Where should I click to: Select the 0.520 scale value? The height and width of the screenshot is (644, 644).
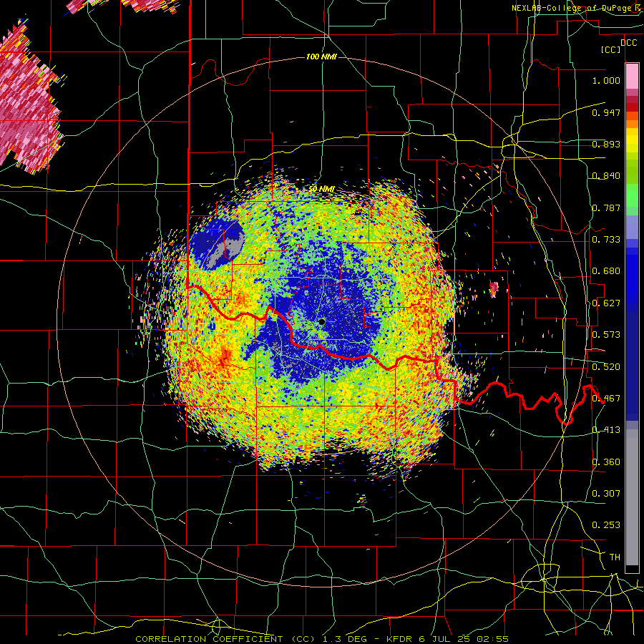click(606, 367)
